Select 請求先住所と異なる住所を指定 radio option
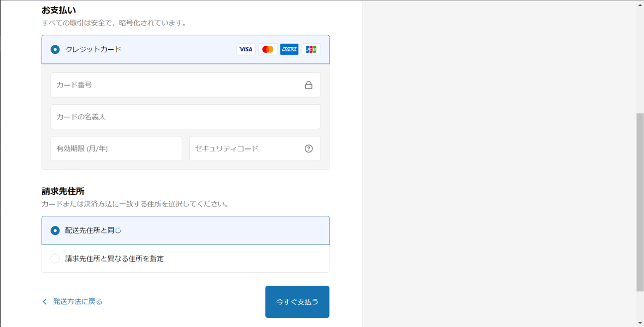Screen dimensions: 644x327 click(x=55, y=259)
